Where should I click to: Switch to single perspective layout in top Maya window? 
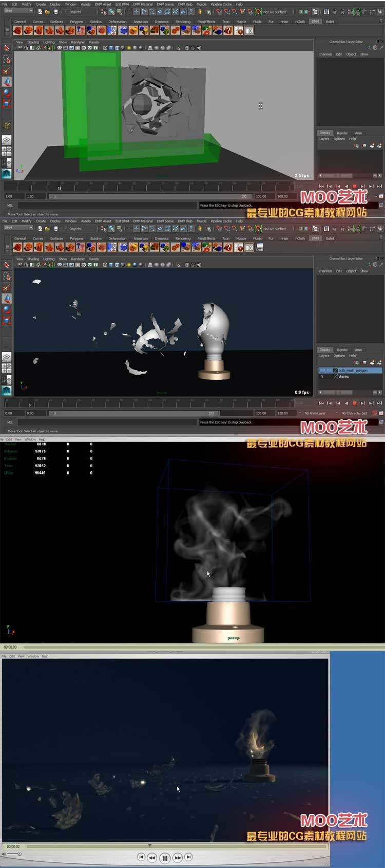(7, 140)
